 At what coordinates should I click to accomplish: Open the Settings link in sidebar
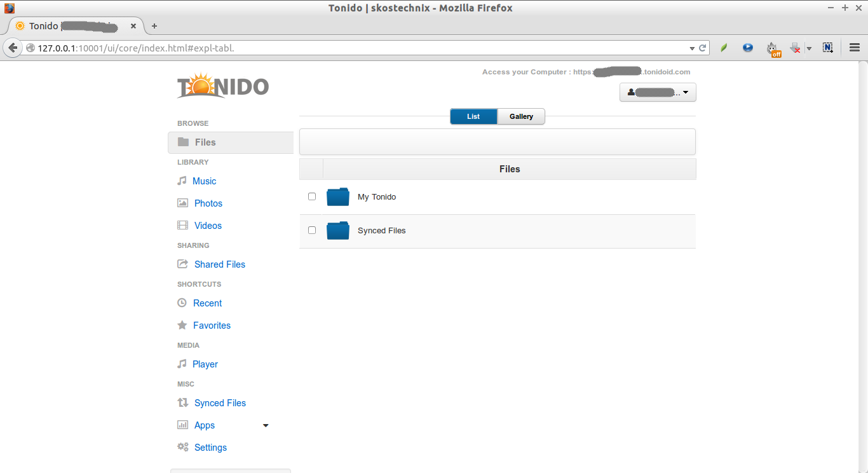(210, 448)
